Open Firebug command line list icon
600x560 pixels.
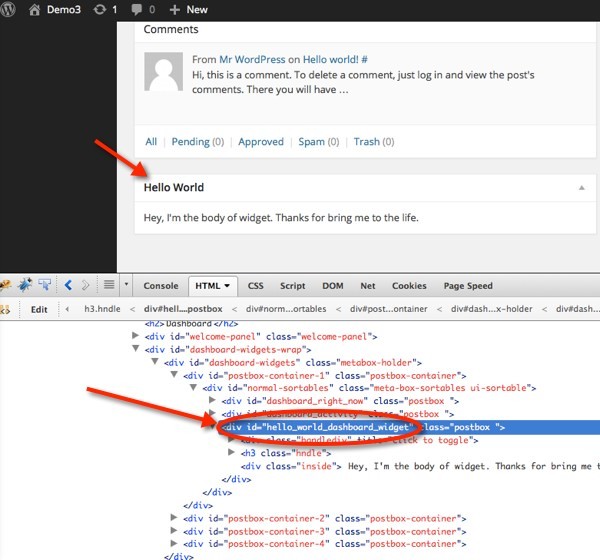click(x=109, y=285)
